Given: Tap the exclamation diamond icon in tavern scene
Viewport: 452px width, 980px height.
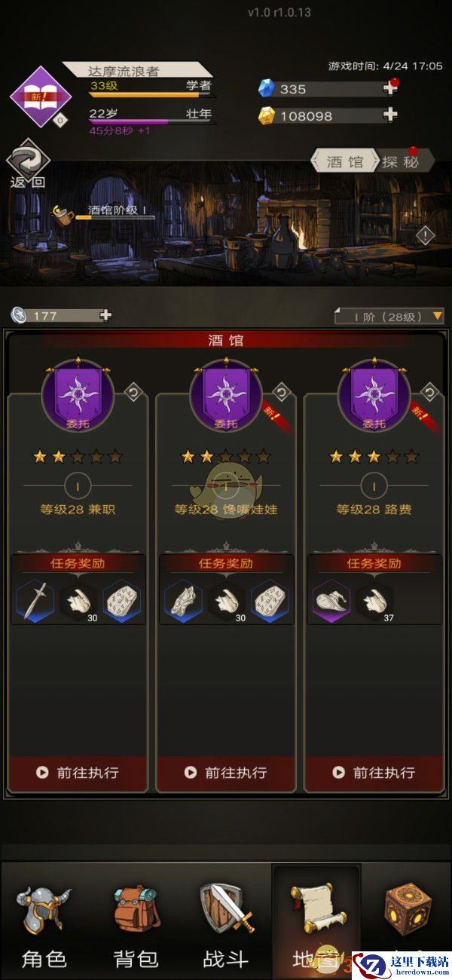Looking at the screenshot, I should [425, 235].
